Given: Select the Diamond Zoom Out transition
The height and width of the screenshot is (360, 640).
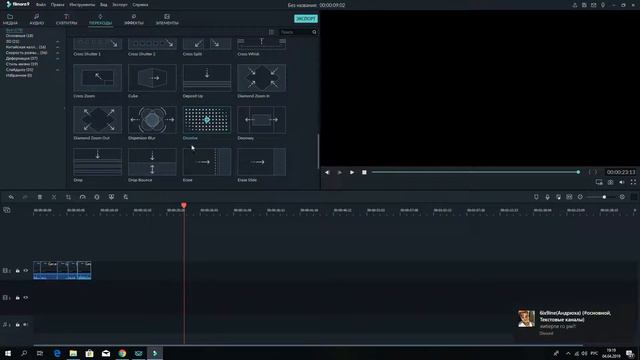Looking at the screenshot, I should [x=98, y=120].
